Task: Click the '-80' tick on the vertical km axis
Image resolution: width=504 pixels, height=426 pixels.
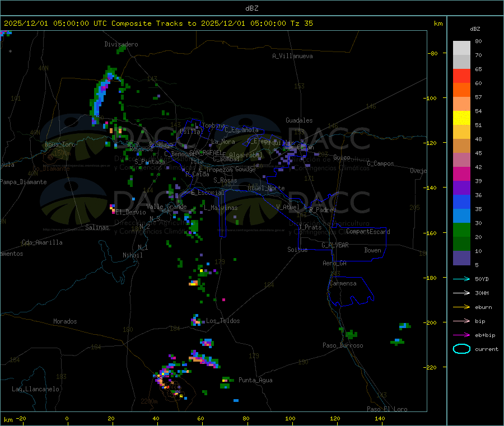Action: 433,54
